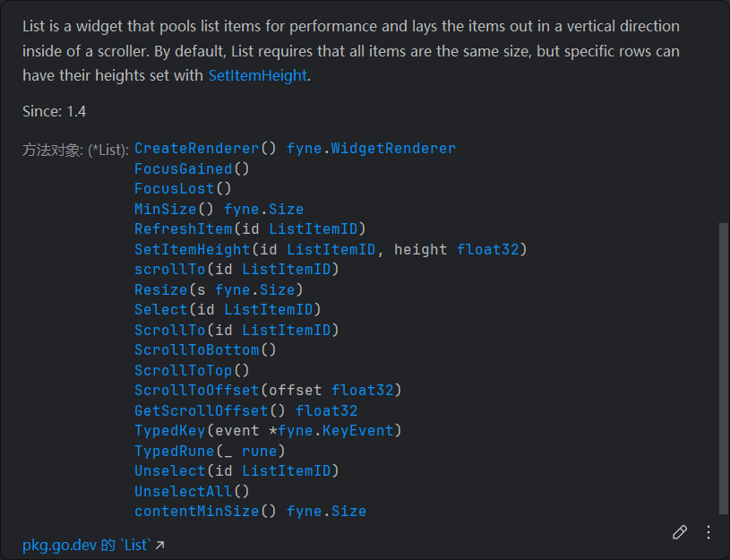Go to the CreateRenderer method

pyautogui.click(x=196, y=148)
